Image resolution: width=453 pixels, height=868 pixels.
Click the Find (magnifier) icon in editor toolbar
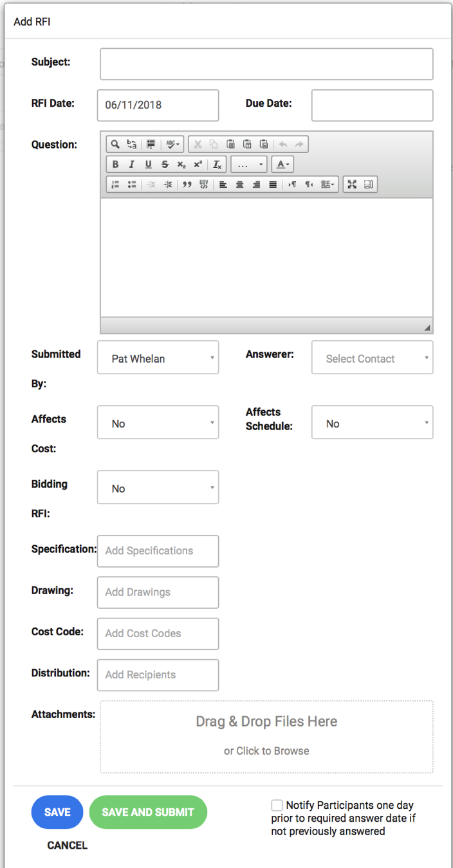pos(115,145)
